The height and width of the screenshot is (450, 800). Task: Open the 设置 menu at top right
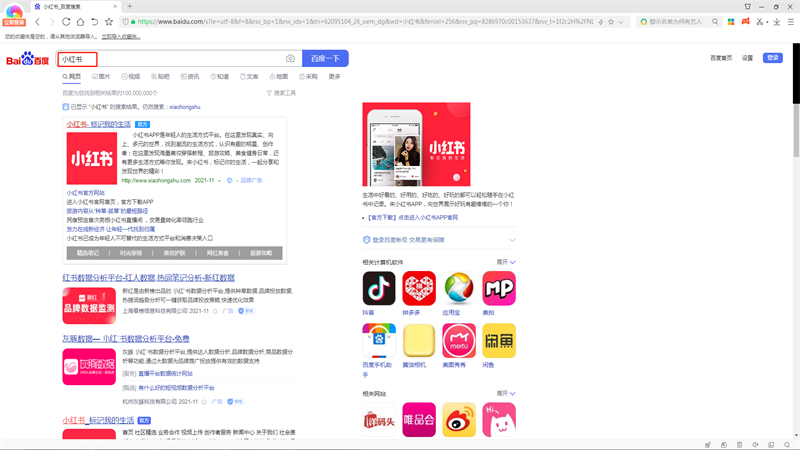[747, 58]
